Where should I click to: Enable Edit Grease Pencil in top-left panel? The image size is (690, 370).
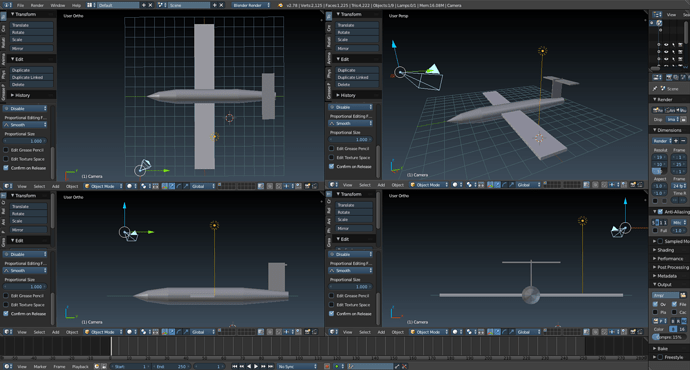[x=6, y=150]
